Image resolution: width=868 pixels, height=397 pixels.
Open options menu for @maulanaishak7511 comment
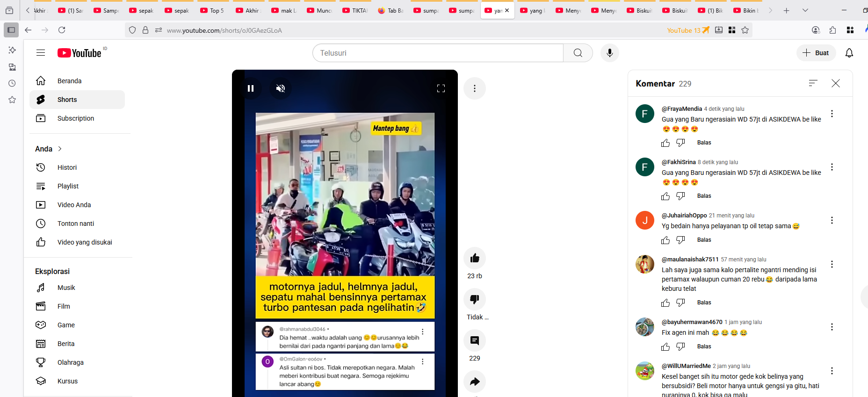(832, 264)
